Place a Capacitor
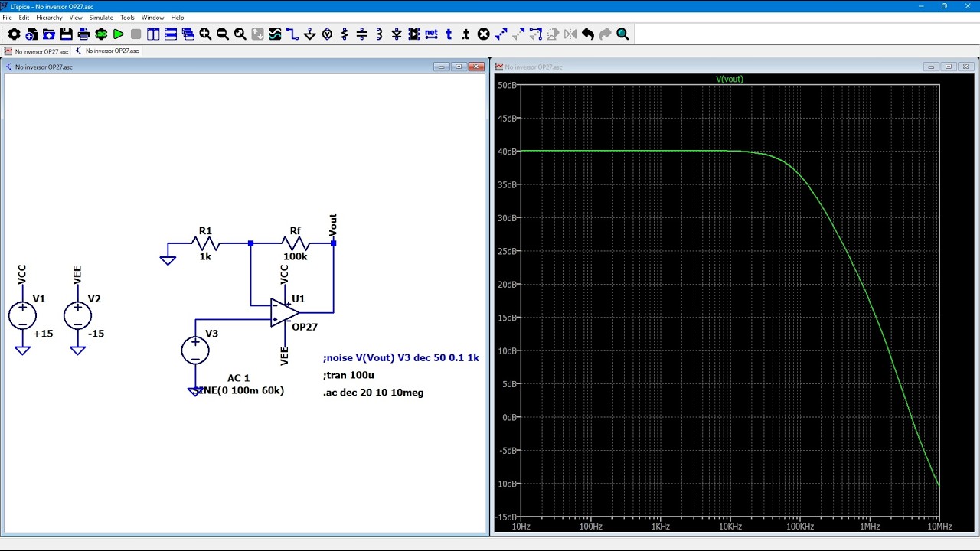This screenshot has width=980, height=551. (x=362, y=34)
